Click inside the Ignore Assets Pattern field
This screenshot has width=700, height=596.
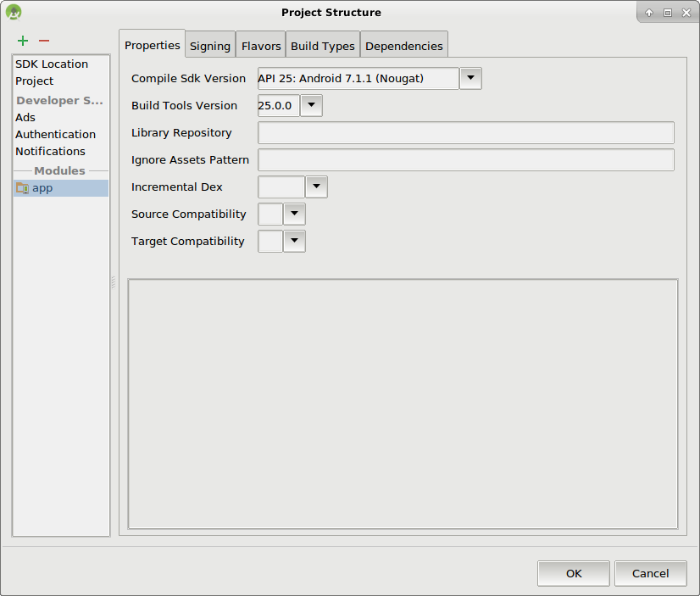[467, 159]
